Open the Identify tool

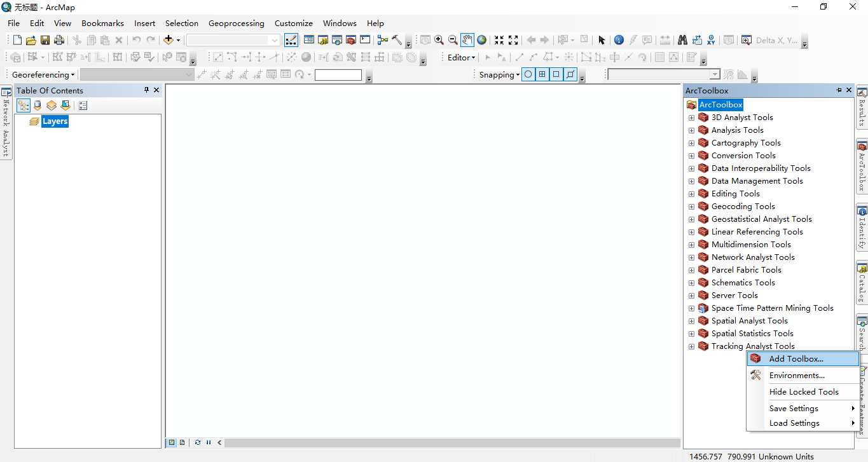coord(619,39)
